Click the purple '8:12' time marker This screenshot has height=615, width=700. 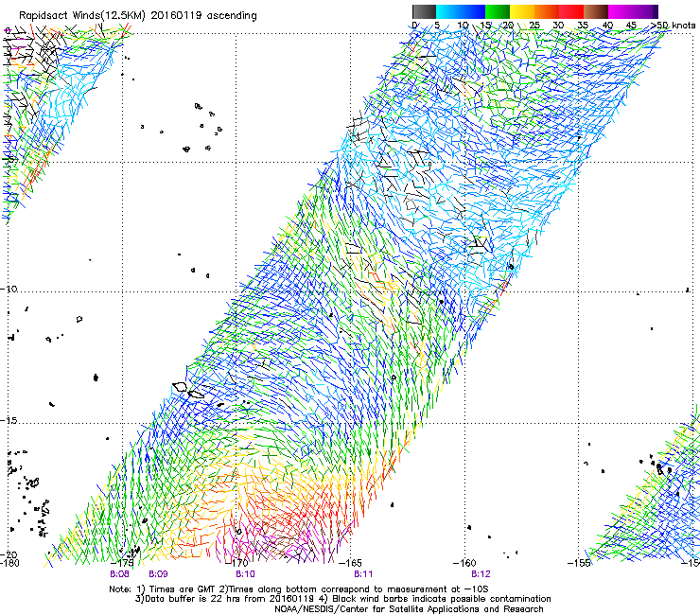coord(481,574)
